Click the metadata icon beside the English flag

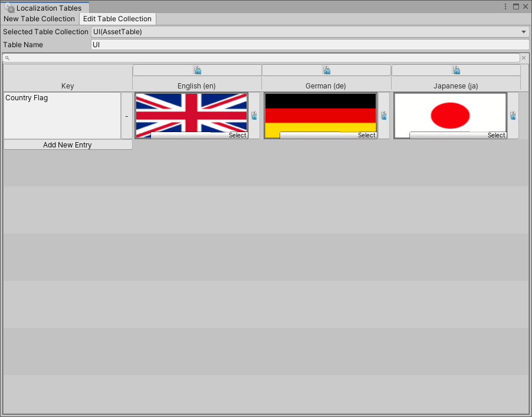[x=254, y=116]
